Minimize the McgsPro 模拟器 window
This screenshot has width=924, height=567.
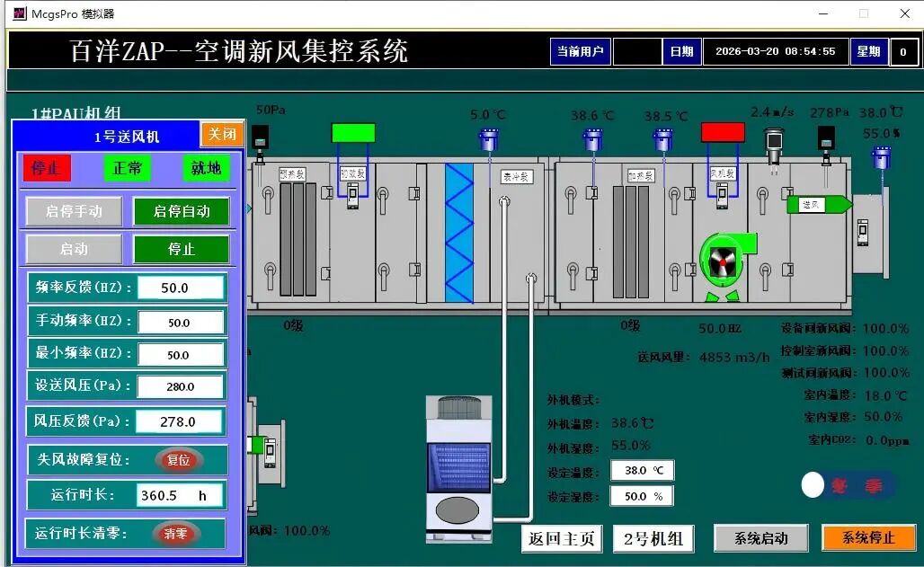tap(824, 13)
